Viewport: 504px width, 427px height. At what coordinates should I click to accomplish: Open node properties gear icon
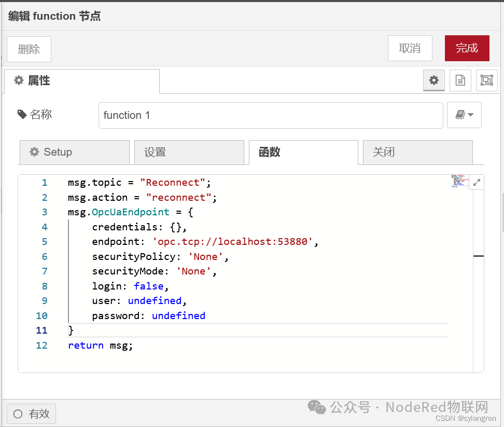434,80
